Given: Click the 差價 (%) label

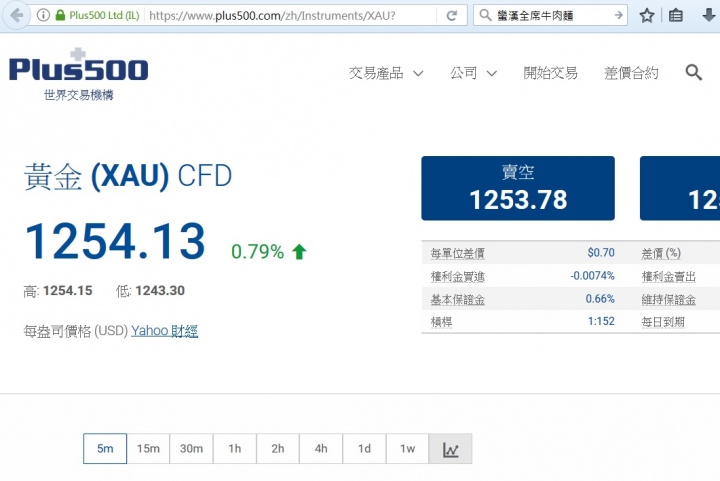Looking at the screenshot, I should pos(661,253).
